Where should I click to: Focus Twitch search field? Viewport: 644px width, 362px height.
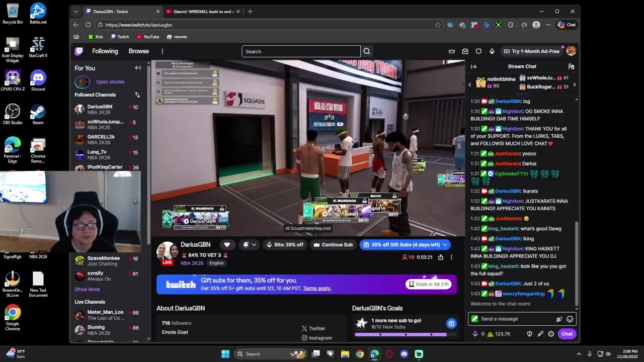pyautogui.click(x=301, y=51)
